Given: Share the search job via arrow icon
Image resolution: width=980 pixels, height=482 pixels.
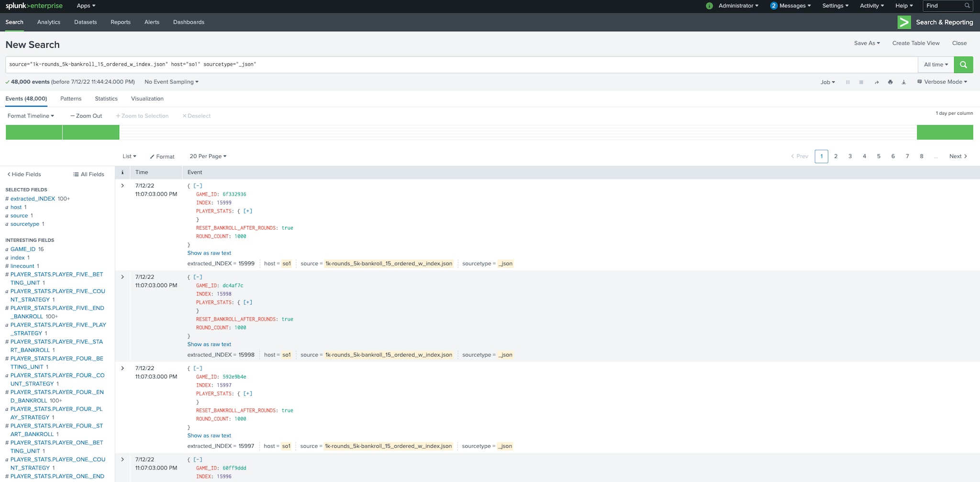Looking at the screenshot, I should tap(877, 82).
